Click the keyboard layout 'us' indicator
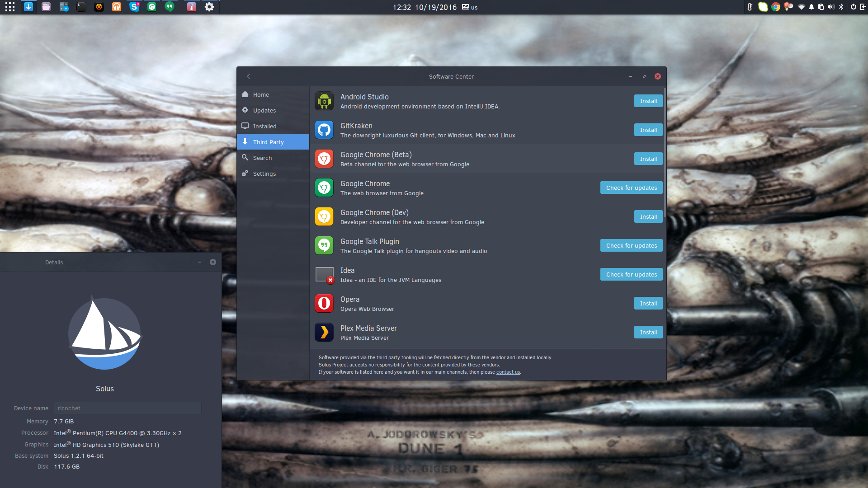Image resolution: width=868 pixels, height=488 pixels. 470,7
